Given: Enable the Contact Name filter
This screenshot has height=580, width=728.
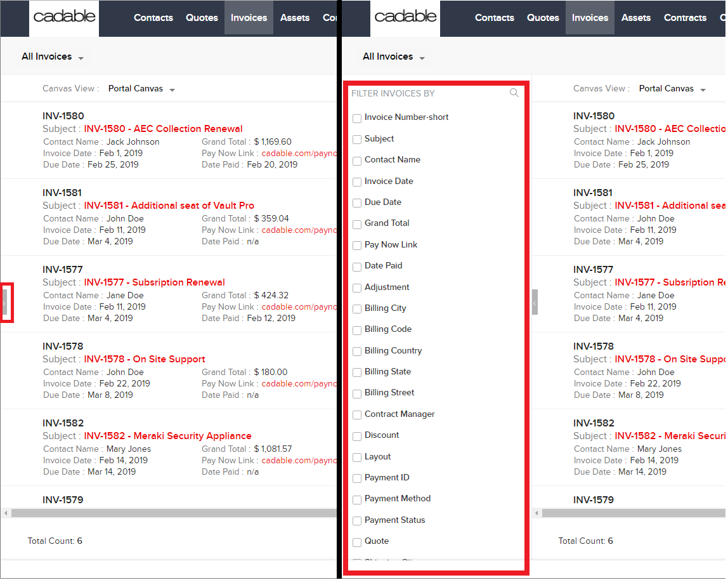Looking at the screenshot, I should pos(357,161).
